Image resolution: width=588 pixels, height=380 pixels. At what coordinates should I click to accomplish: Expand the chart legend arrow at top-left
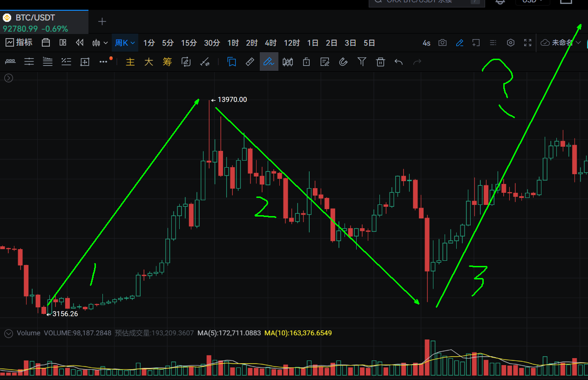click(x=8, y=78)
